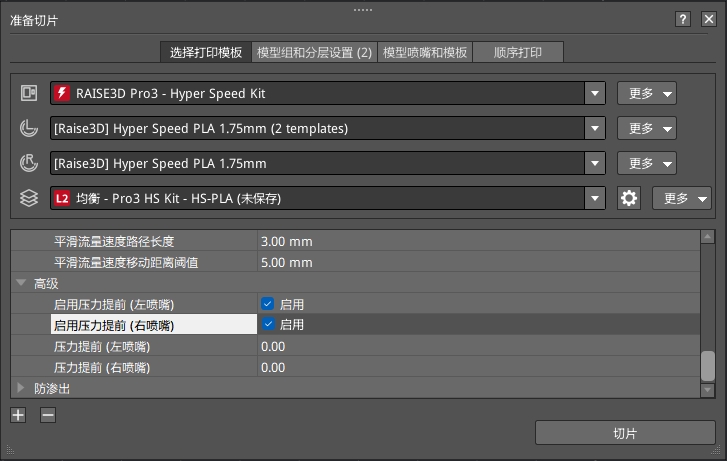Click the 切片 button

(x=625, y=433)
